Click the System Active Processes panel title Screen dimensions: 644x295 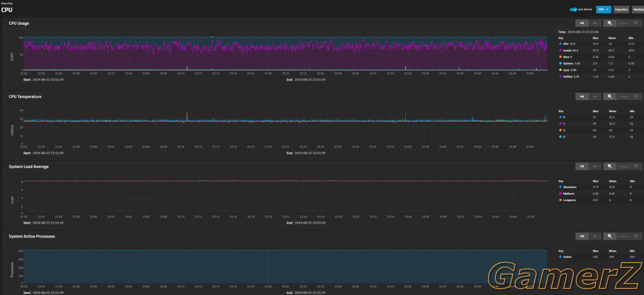[32, 236]
